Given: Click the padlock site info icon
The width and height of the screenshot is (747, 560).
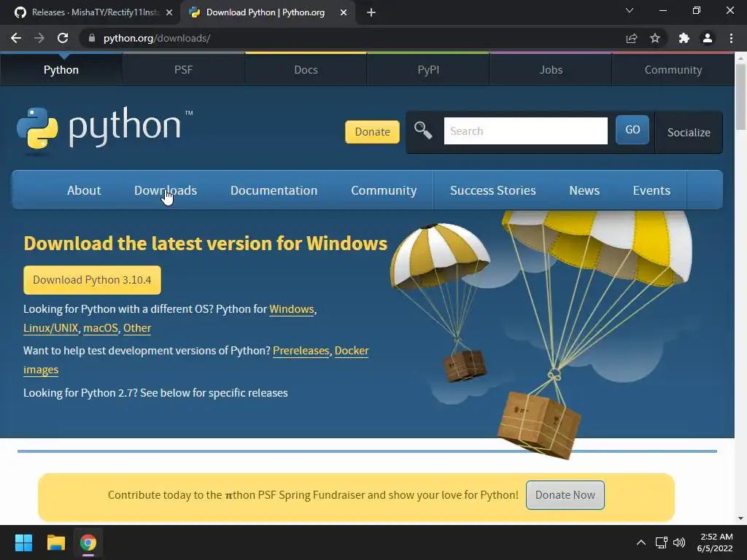Looking at the screenshot, I should [92, 38].
